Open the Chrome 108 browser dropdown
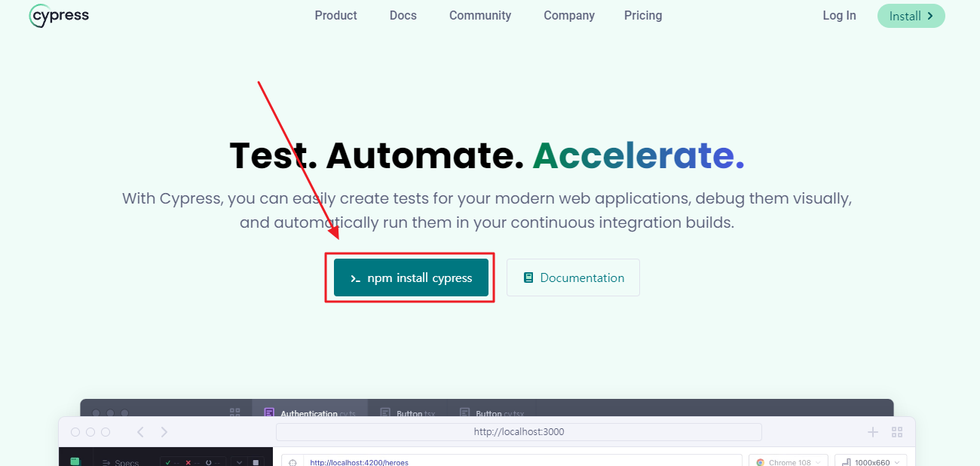Image resolution: width=980 pixels, height=466 pixels. click(788, 461)
